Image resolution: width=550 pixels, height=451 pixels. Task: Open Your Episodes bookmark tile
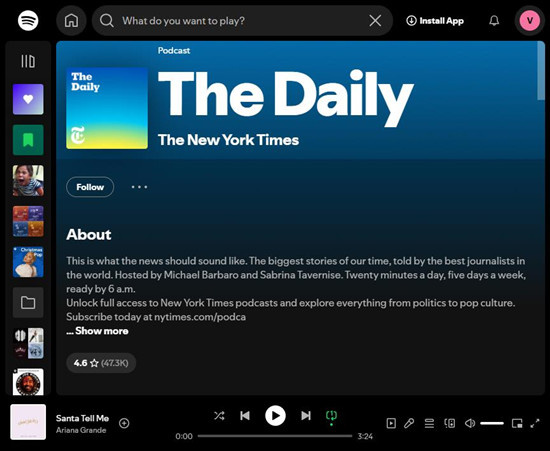[x=28, y=140]
